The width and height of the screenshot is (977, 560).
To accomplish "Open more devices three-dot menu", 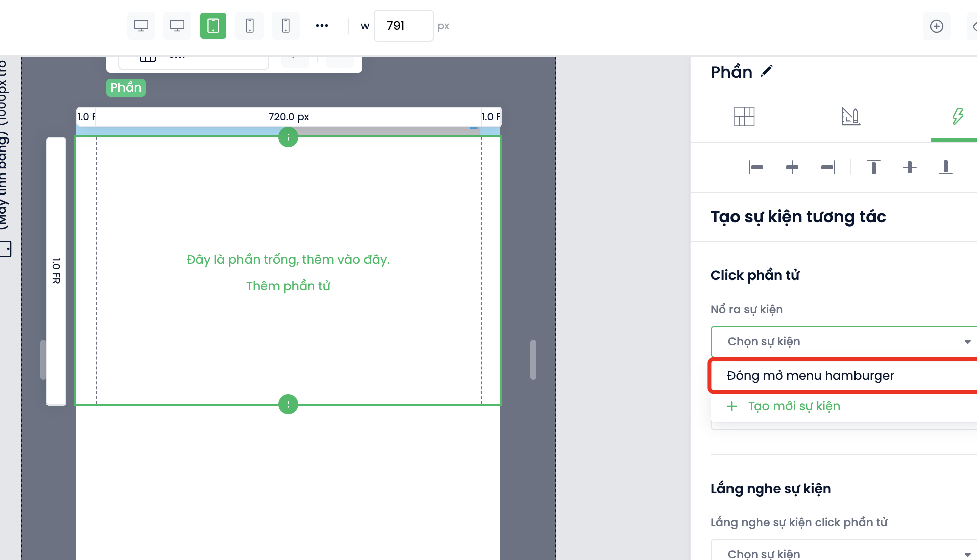I will [x=322, y=26].
